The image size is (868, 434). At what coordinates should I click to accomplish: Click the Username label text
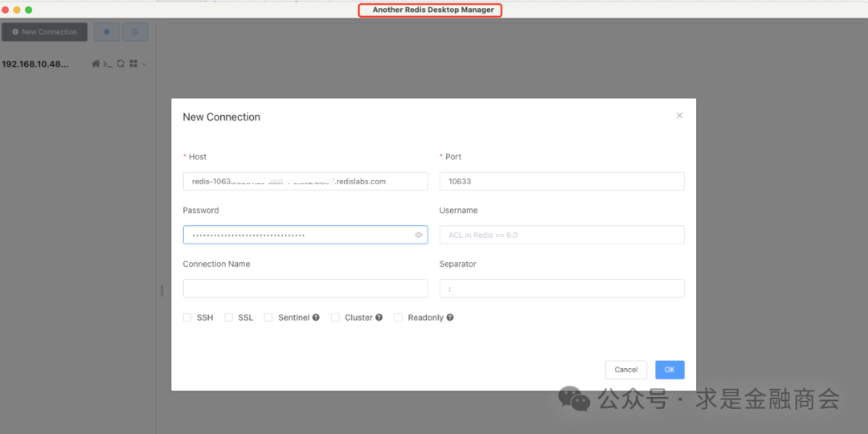[x=458, y=211]
